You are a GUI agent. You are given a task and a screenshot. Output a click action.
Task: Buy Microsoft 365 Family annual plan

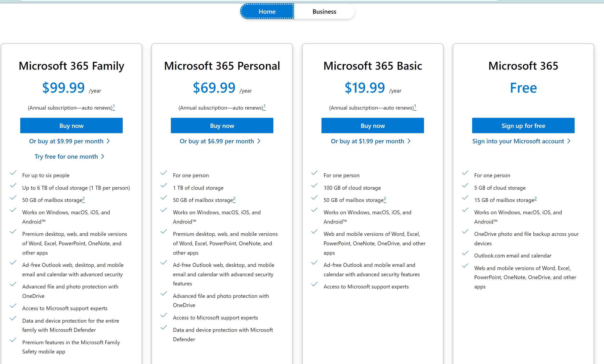[71, 126]
